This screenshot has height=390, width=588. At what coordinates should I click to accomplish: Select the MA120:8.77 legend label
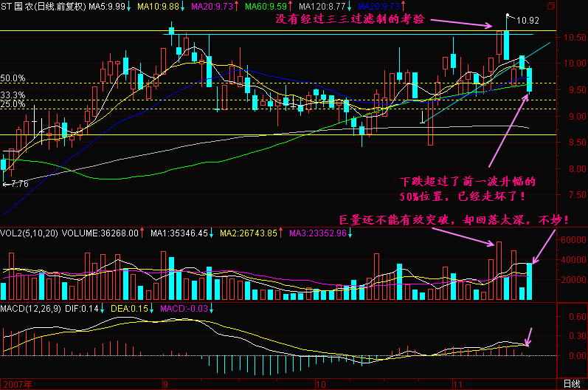point(321,7)
